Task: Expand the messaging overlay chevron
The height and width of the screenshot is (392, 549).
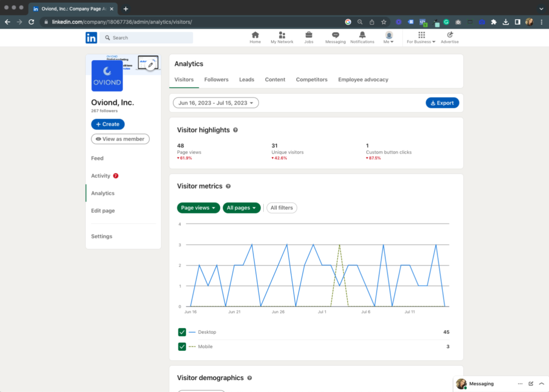Action: pyautogui.click(x=541, y=383)
